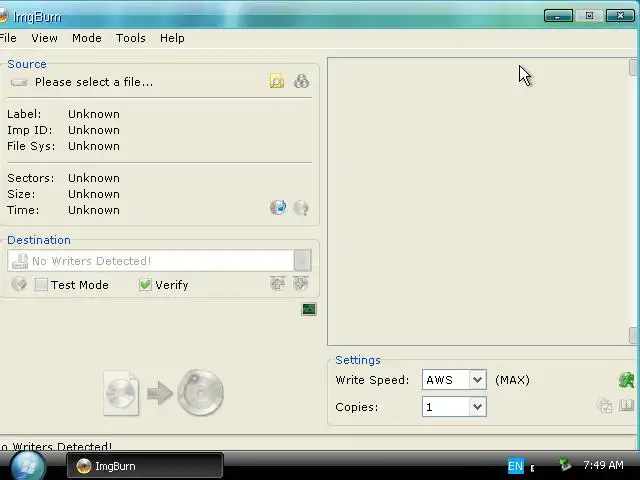Viewport: 640px width, 480px height.
Task: Open the green log/graph display icon
Action: [x=309, y=309]
